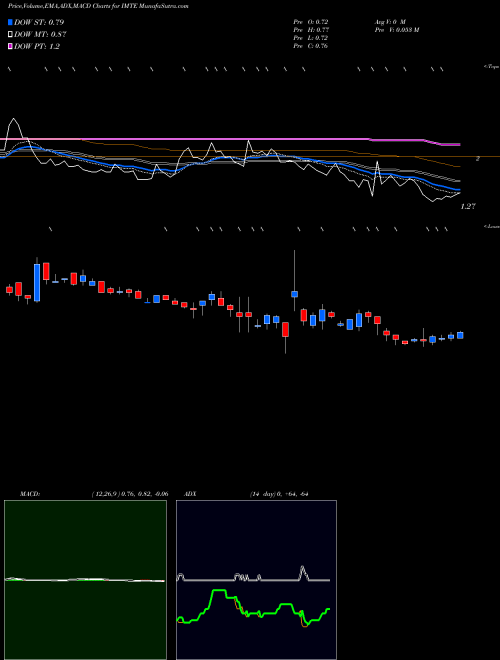Select the 'DOW PT: 1.2' legend label
This screenshot has height=660, width=500.
[x=37, y=46]
